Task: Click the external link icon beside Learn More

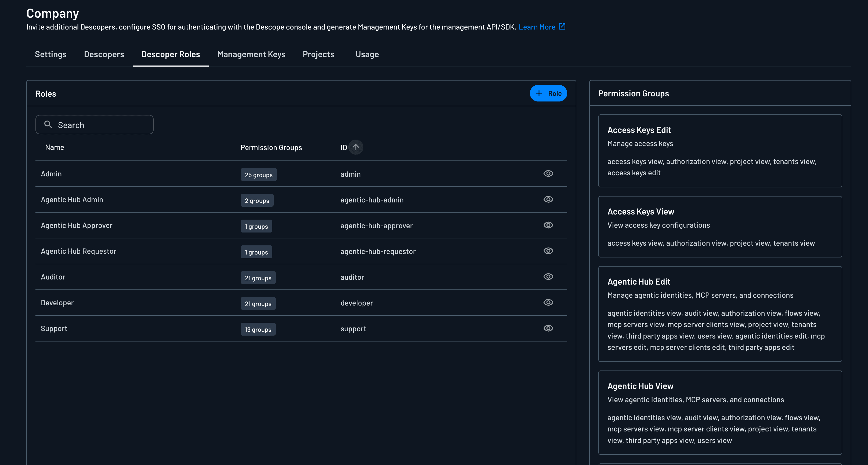Action: [562, 26]
